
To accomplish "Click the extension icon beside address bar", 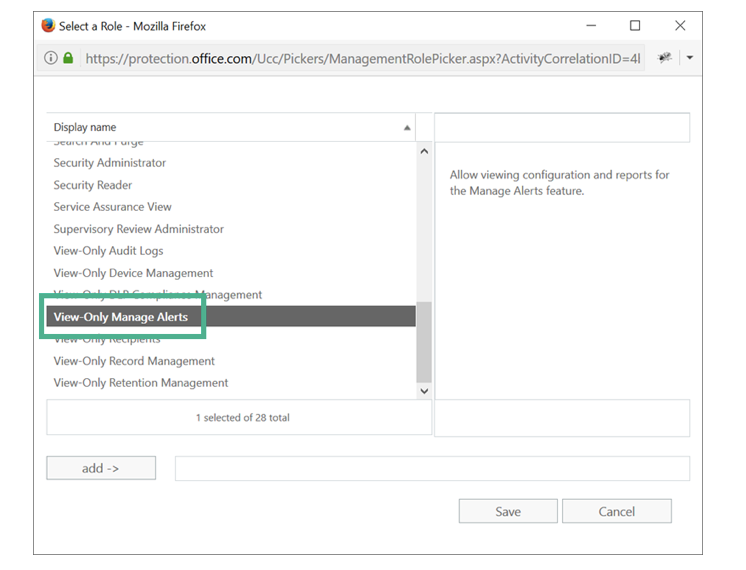I will [x=664, y=58].
